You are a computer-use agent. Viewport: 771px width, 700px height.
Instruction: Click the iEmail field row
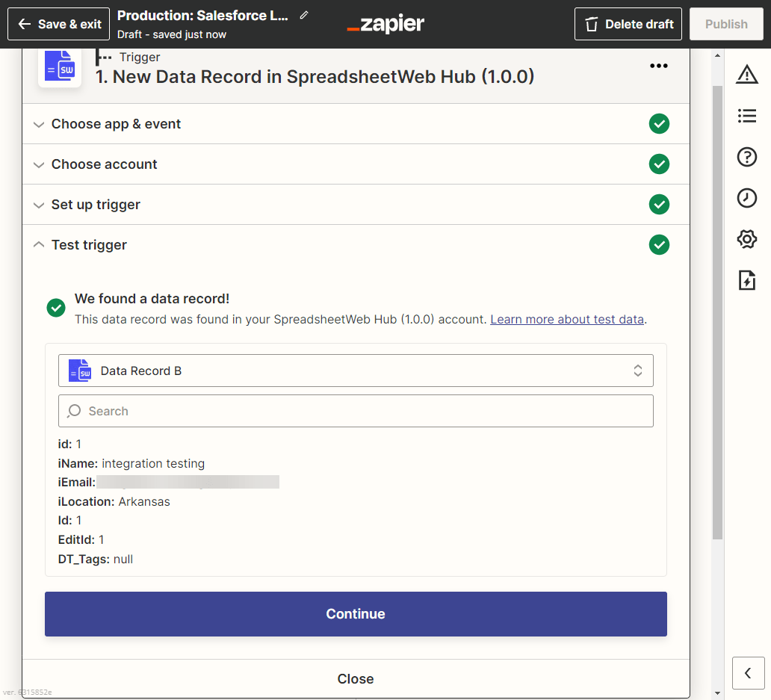[169, 483]
